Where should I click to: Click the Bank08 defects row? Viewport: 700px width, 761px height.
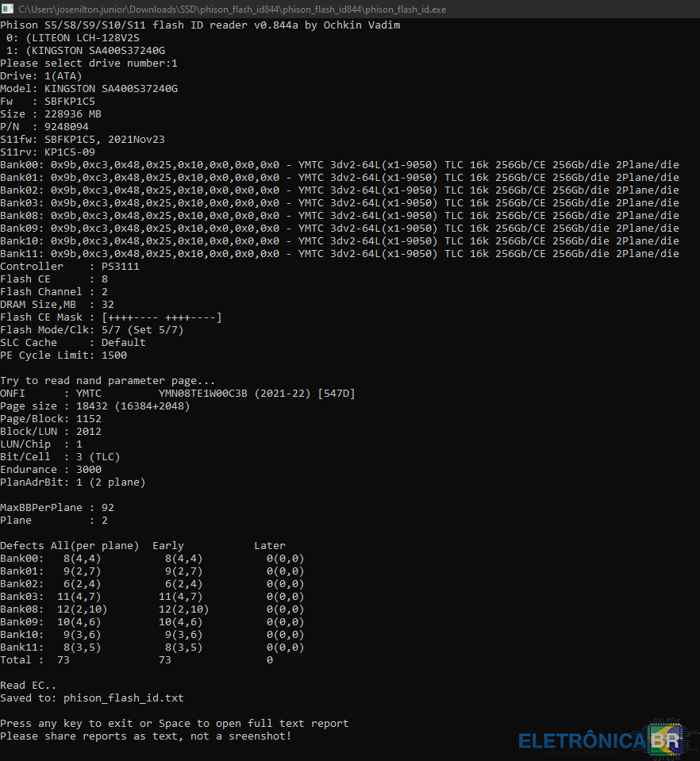152,609
